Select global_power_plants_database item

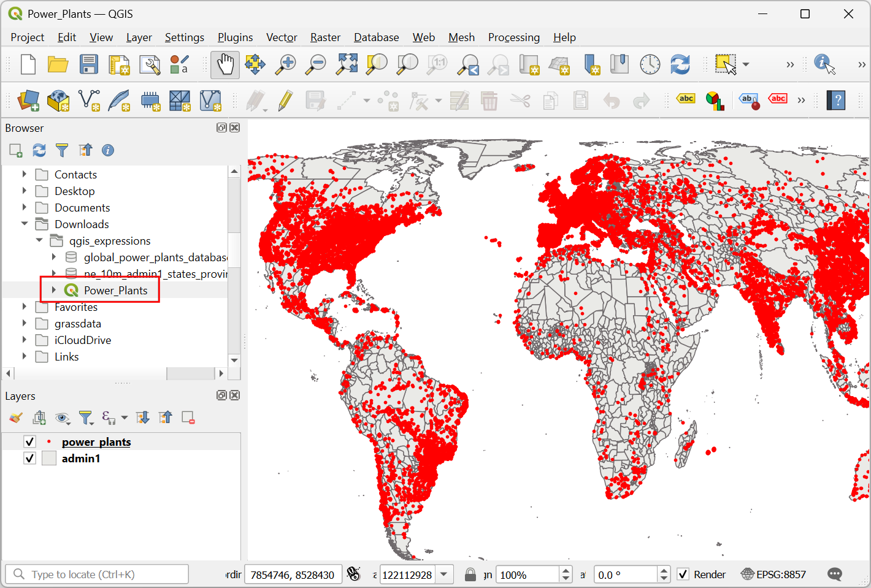coord(155,257)
